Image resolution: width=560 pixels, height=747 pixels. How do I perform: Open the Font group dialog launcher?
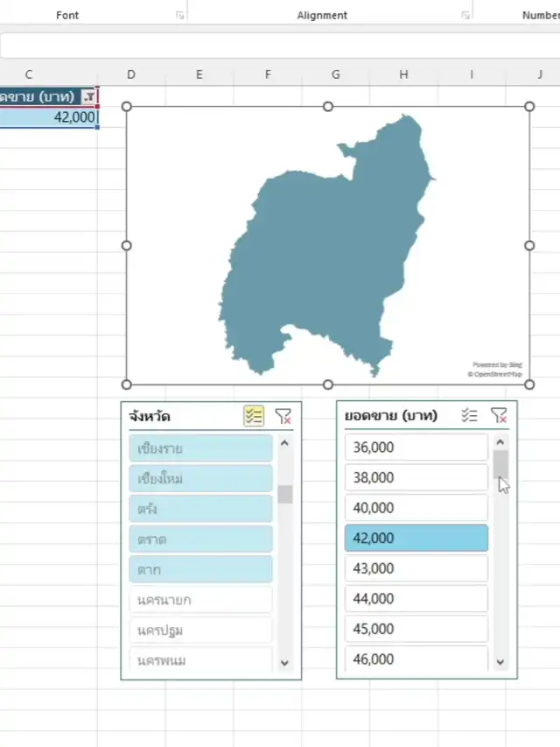point(180,16)
